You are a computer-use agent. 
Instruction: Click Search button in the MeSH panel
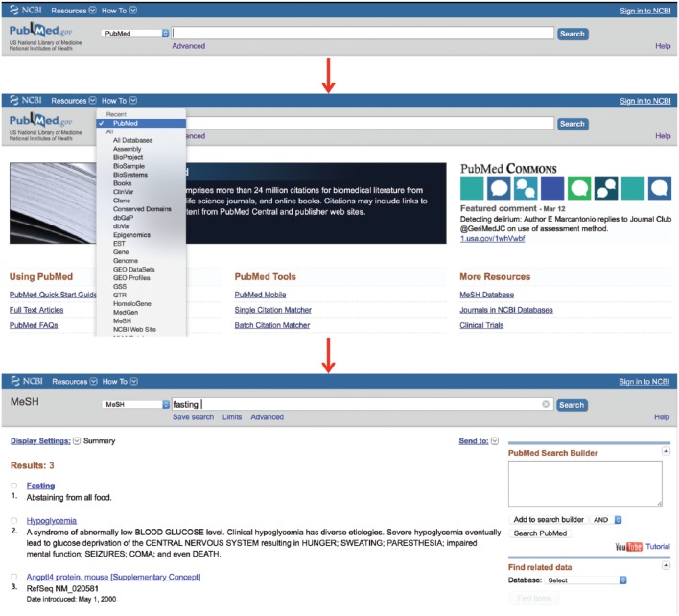572,405
